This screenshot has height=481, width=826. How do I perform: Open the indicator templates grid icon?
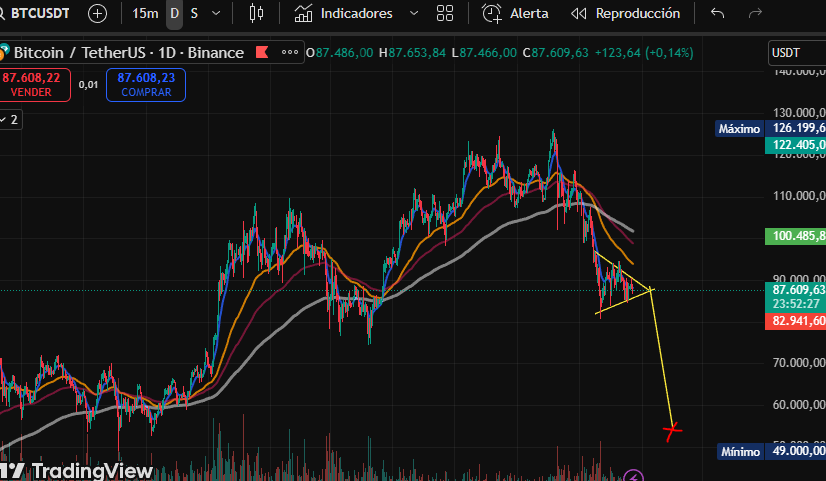click(445, 13)
